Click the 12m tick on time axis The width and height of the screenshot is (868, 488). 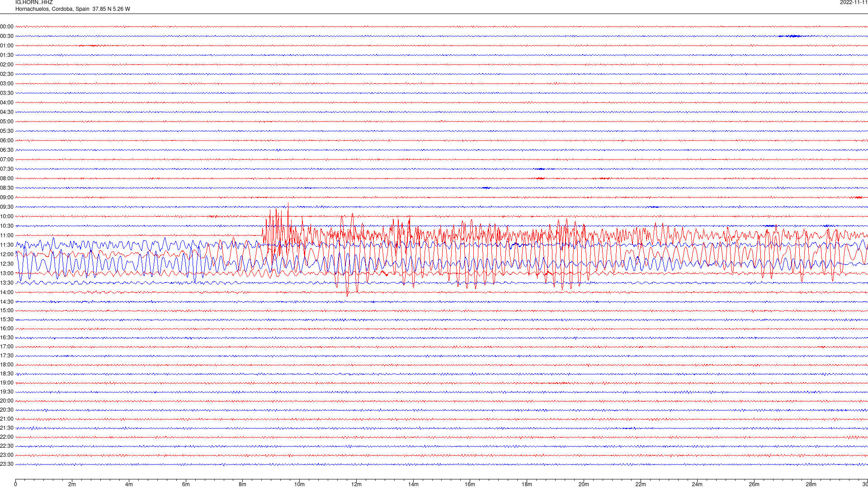coord(356,484)
